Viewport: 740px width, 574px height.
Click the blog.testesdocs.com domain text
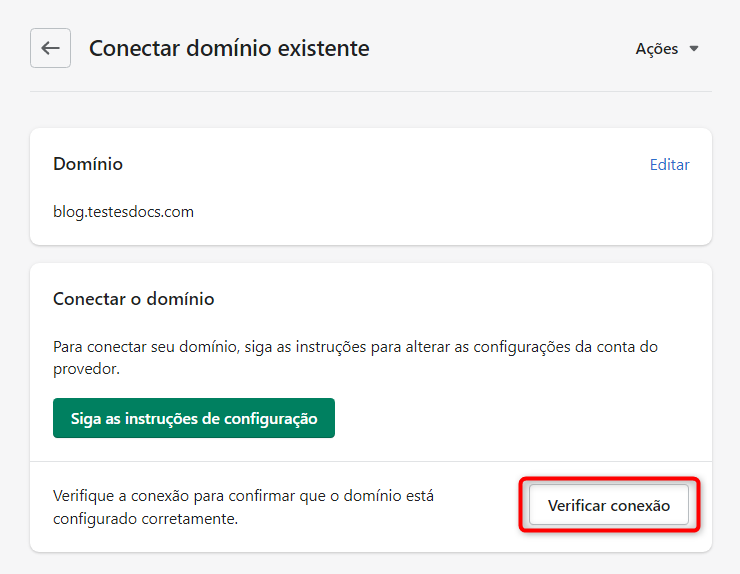point(123,212)
